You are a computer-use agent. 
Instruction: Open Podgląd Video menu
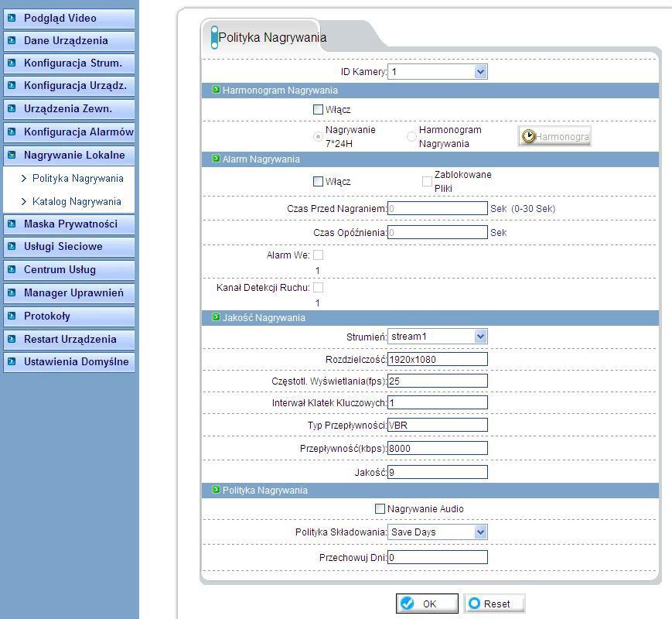click(69, 18)
